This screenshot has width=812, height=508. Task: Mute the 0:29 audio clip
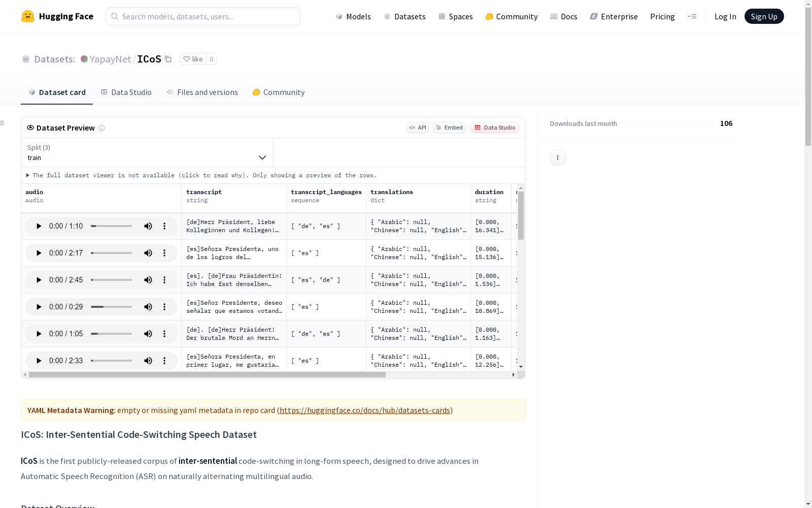tap(148, 307)
